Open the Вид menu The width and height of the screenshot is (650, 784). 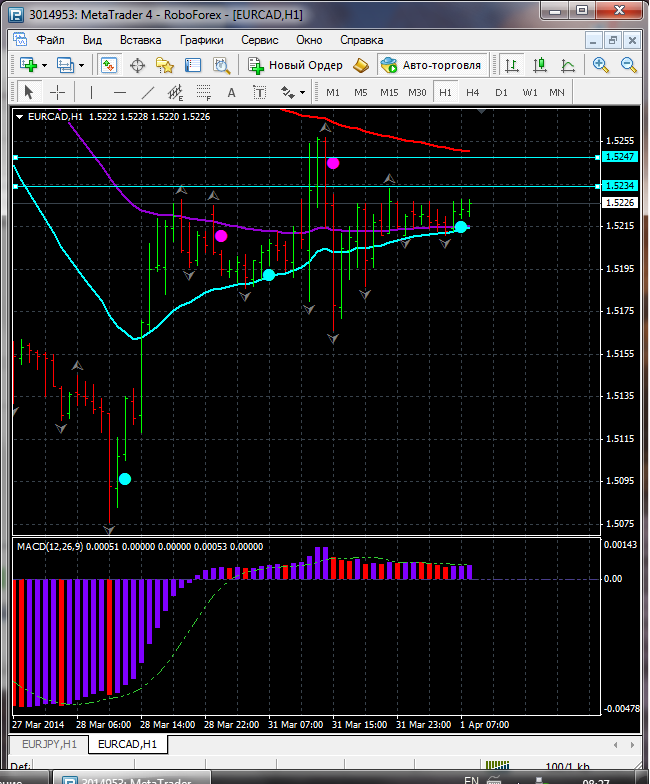[x=92, y=40]
